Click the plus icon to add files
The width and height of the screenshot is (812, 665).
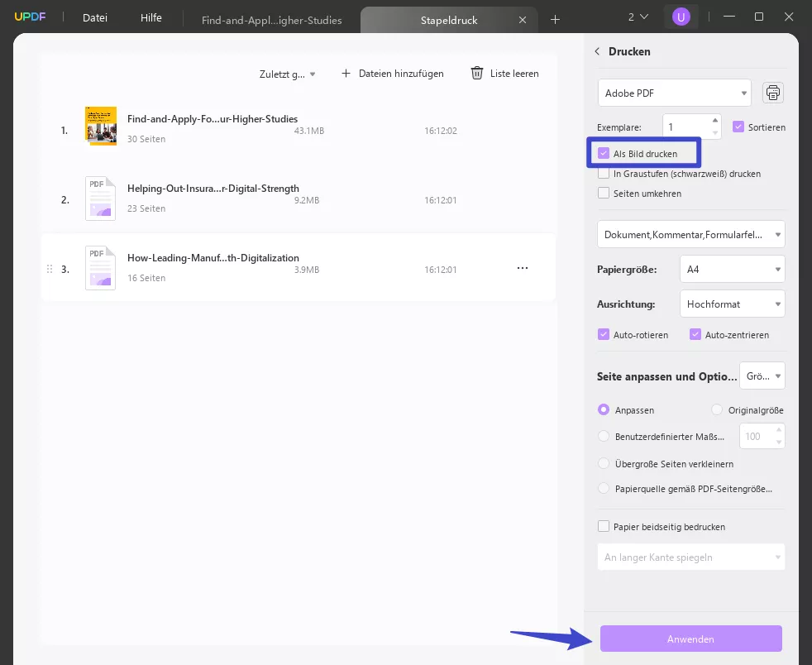coord(346,74)
